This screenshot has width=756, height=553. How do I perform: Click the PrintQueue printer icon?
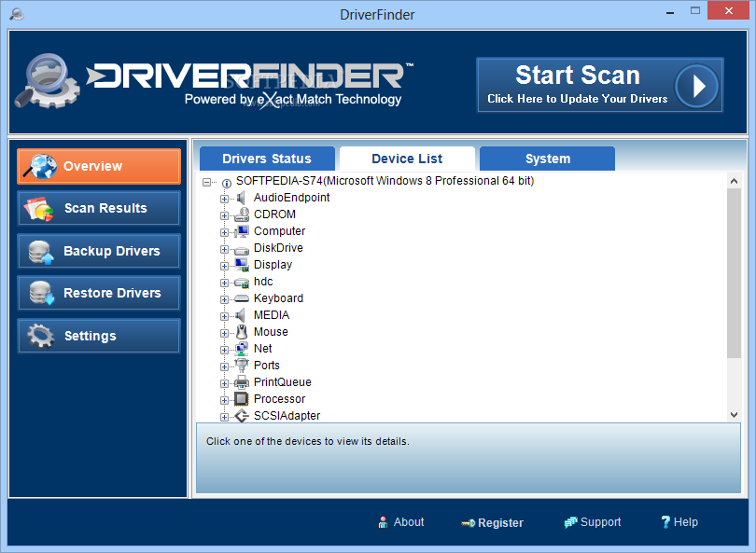(x=242, y=382)
